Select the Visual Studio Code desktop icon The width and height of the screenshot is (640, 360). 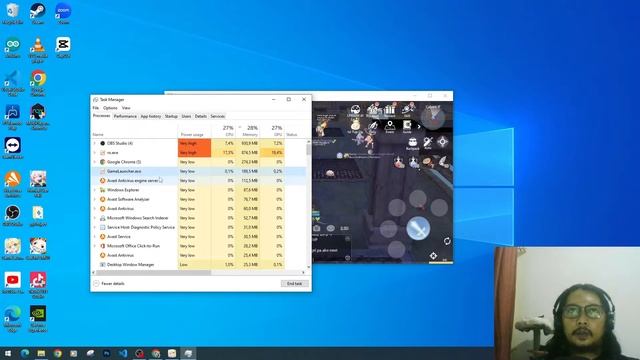click(13, 83)
